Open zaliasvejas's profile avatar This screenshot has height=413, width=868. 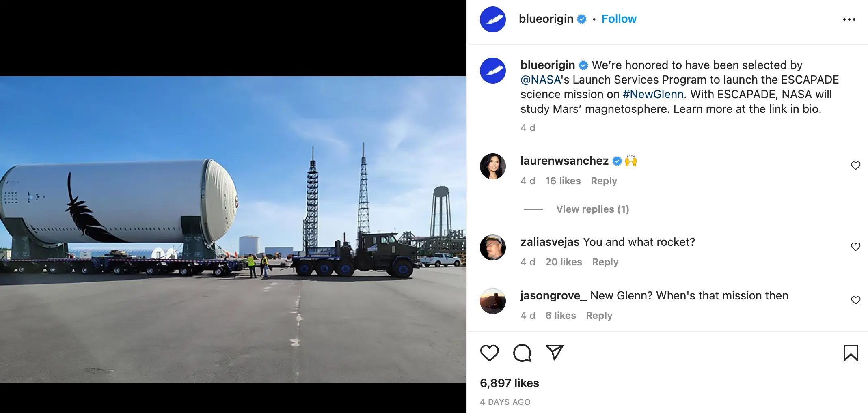492,247
